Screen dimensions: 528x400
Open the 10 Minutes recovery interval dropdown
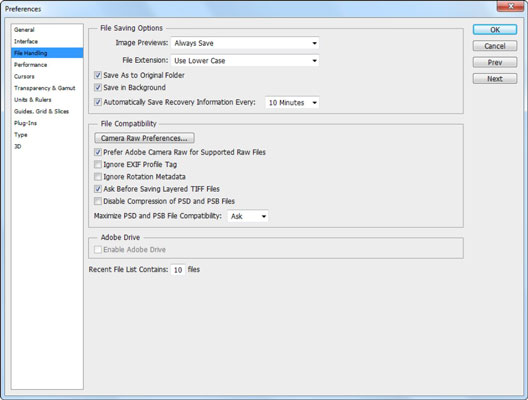coord(292,102)
